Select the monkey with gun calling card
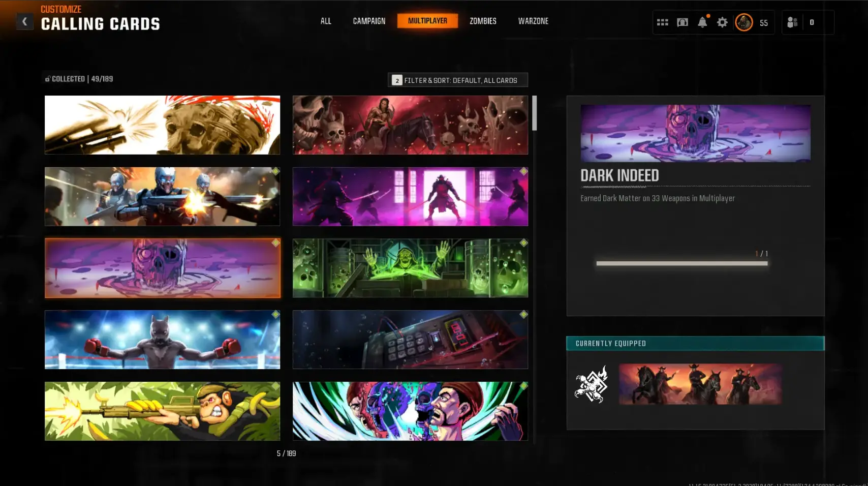The width and height of the screenshot is (868, 486). tap(162, 411)
